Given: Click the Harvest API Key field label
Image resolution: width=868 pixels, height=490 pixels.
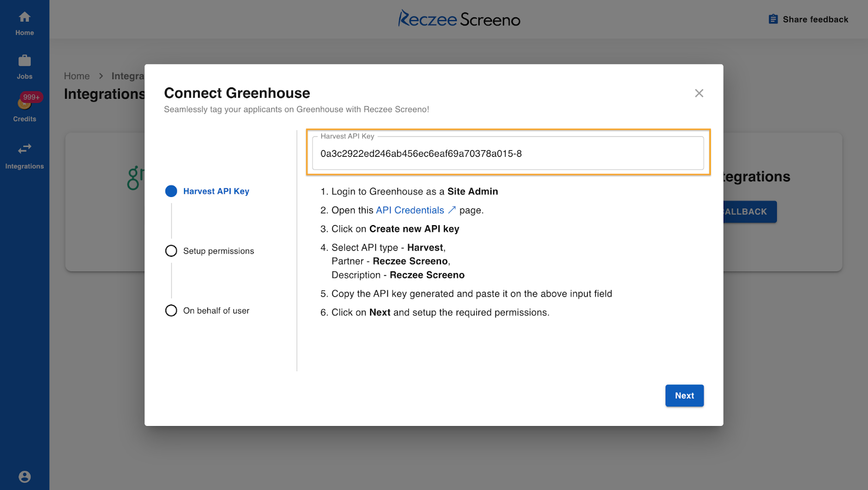Looking at the screenshot, I should point(347,136).
